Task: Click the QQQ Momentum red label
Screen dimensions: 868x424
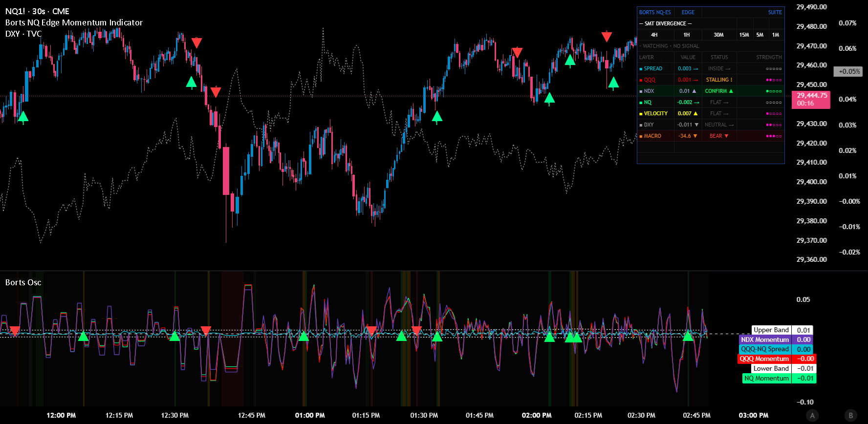Action: click(777, 359)
